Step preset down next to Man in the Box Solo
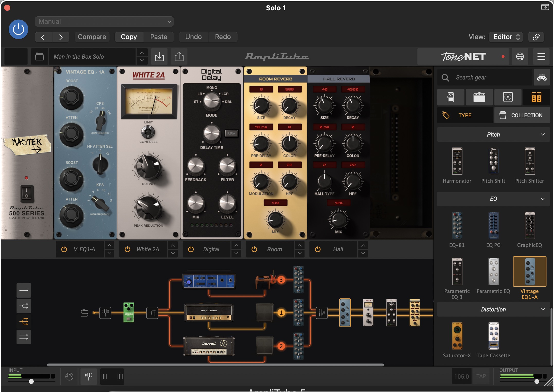554x392 pixels. (142, 60)
